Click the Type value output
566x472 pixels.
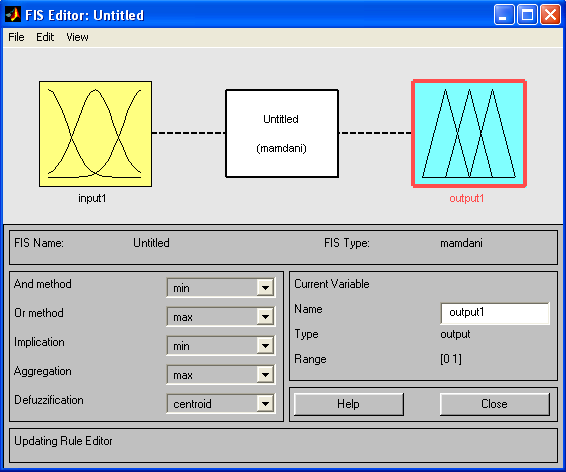[x=455, y=335]
